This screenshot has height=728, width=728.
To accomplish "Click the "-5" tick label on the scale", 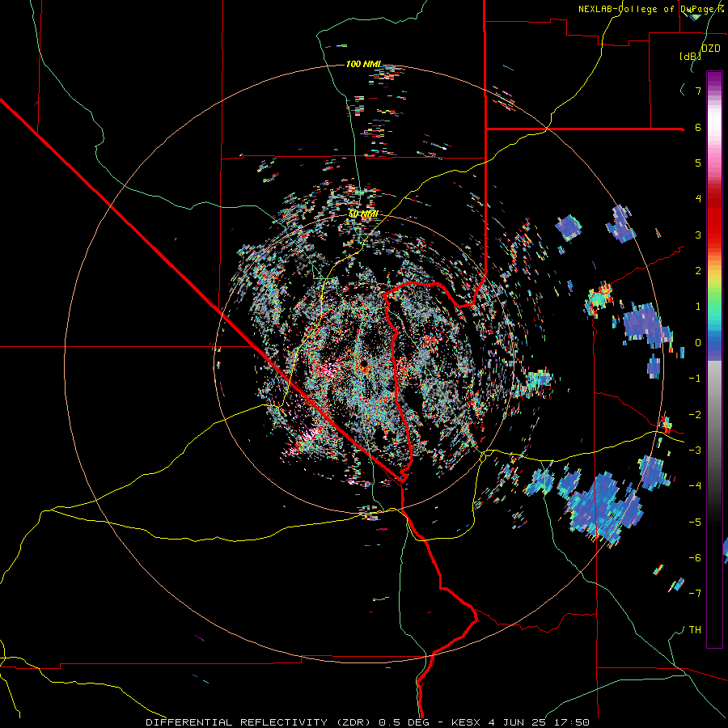I will 695,523.
